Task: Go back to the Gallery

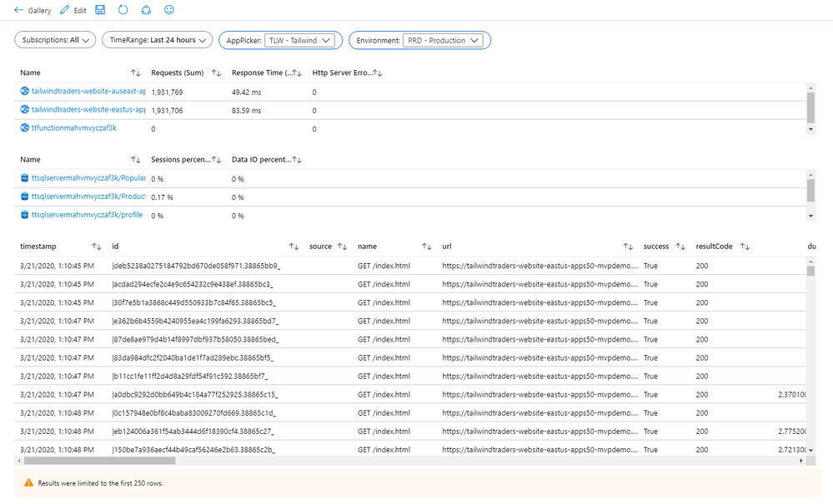Action: coord(33,10)
